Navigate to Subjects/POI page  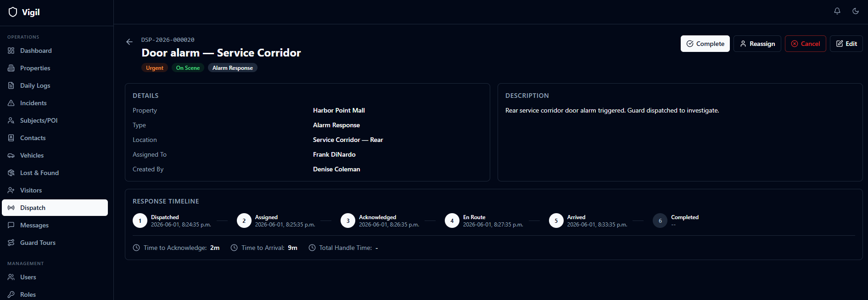pos(55,120)
